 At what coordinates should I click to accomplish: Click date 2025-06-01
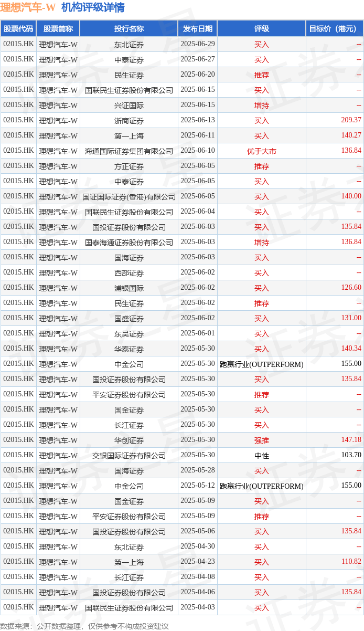coord(198,333)
